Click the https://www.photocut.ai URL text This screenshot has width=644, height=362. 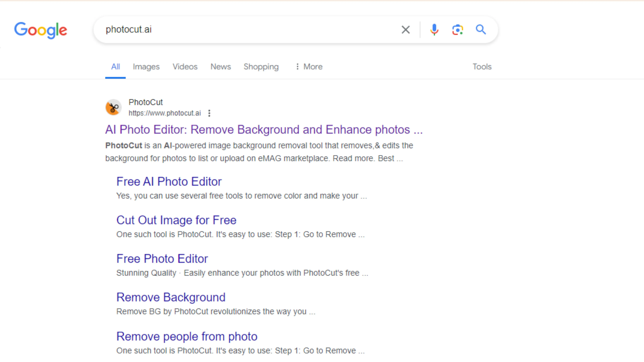165,113
